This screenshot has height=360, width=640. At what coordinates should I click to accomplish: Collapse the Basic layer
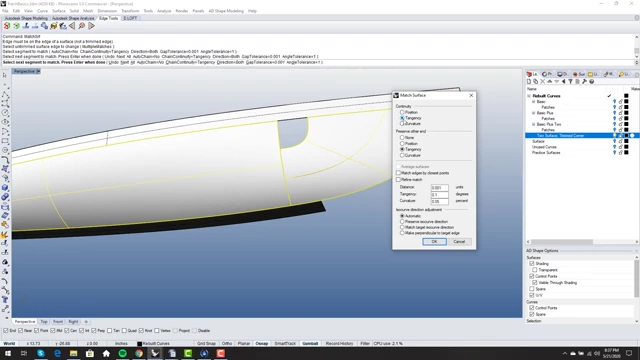(533, 102)
